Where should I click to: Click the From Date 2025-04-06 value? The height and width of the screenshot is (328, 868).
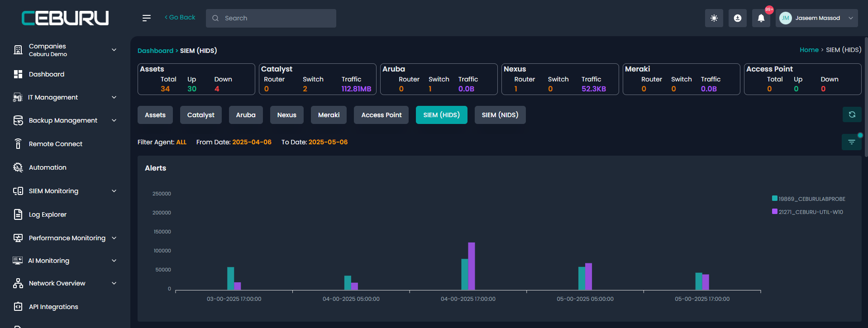click(252, 142)
